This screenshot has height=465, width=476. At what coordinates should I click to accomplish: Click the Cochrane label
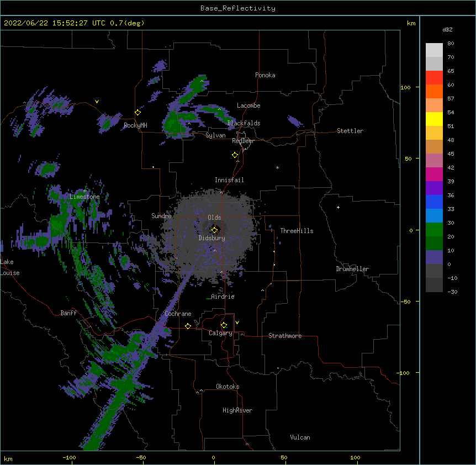(x=178, y=314)
